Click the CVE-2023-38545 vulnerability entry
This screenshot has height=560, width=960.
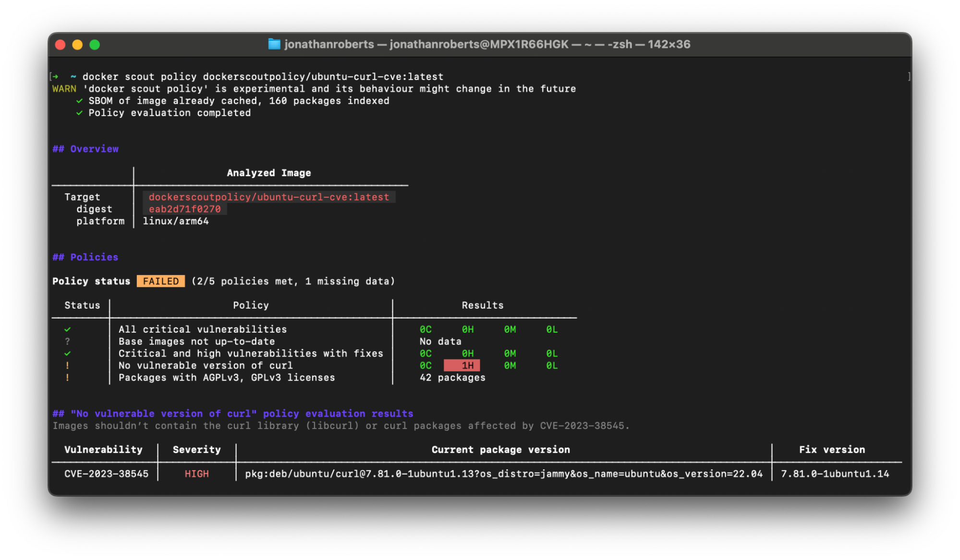106,474
